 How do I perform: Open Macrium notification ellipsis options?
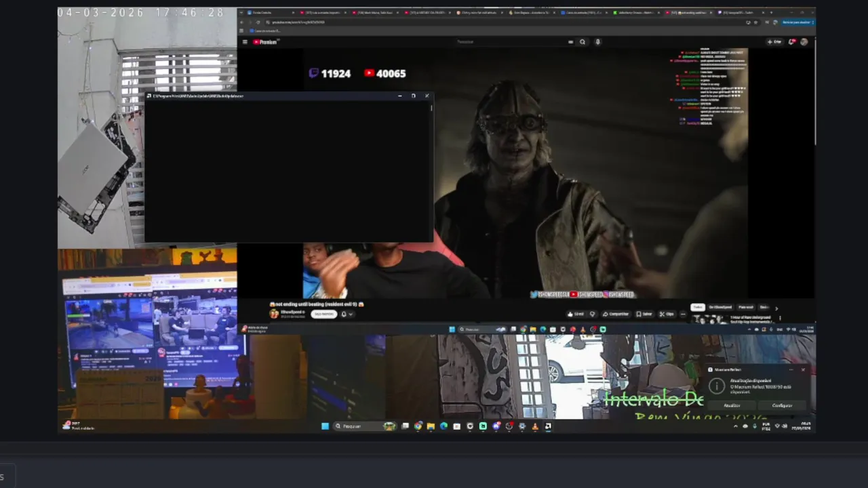click(791, 369)
